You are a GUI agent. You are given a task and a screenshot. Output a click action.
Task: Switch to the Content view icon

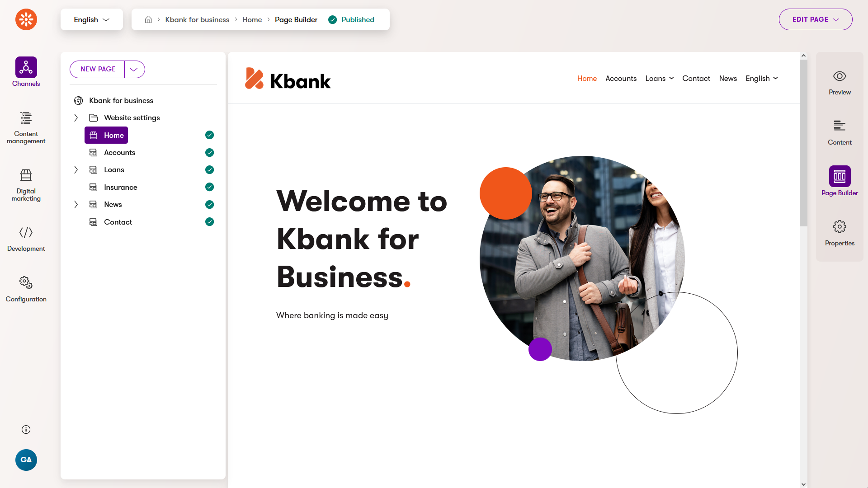(x=840, y=126)
